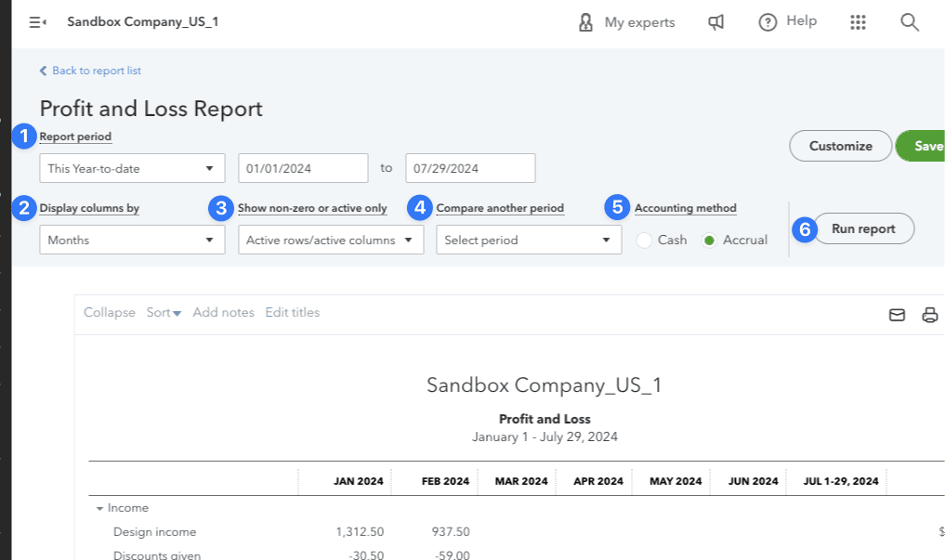Open Active rows/active columns dropdown
This screenshot has height=560, width=945.
[x=331, y=240]
